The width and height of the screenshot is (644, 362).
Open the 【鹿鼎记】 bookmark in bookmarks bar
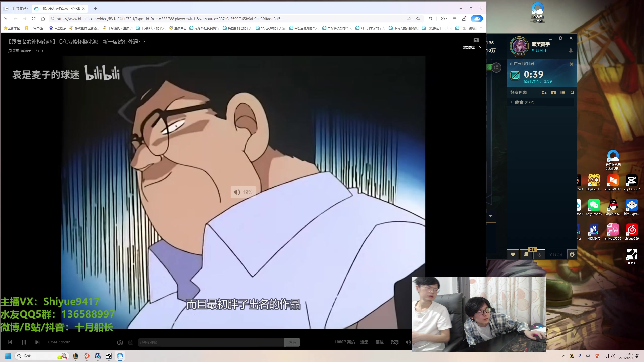[437, 28]
